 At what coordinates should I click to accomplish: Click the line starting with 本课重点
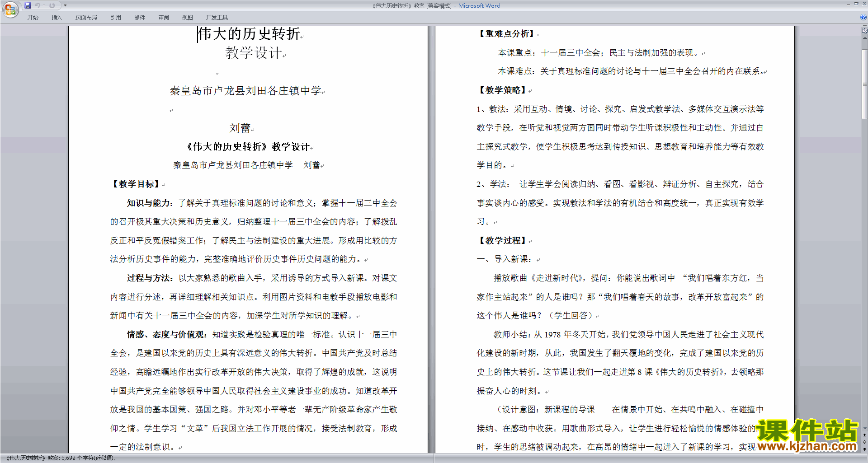point(599,53)
